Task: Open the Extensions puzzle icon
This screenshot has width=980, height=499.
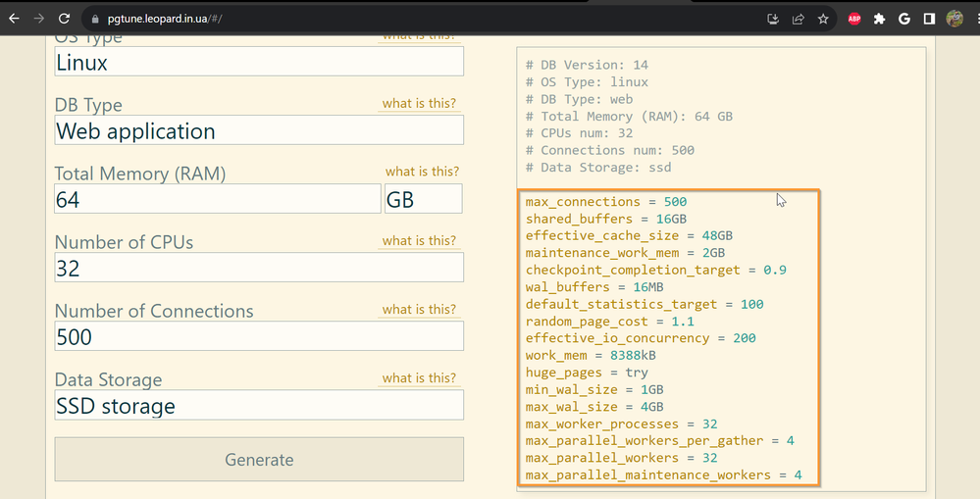Action: pyautogui.click(x=880, y=18)
